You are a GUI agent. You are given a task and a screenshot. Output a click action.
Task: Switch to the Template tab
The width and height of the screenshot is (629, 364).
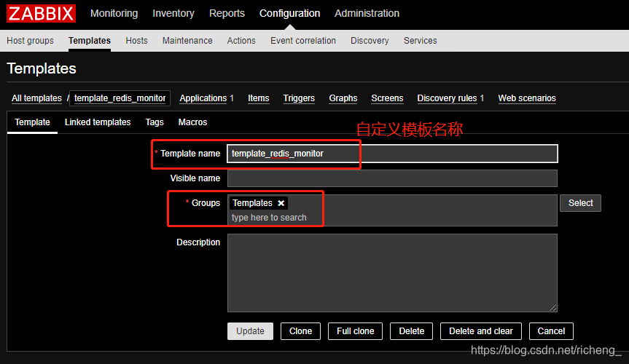tap(32, 122)
